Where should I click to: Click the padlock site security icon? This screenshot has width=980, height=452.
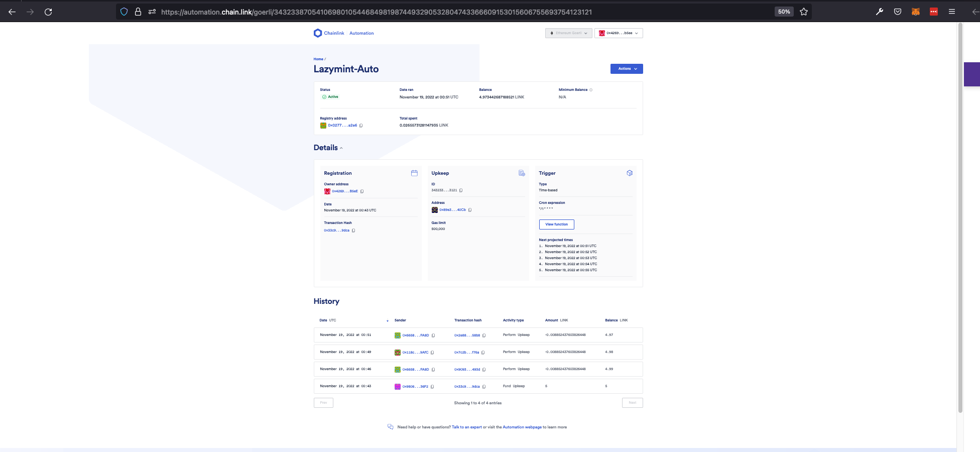pyautogui.click(x=138, y=12)
